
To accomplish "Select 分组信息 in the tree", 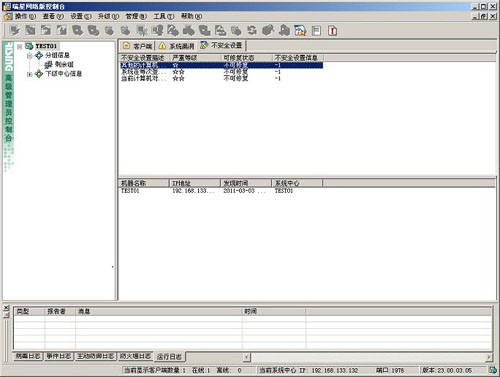I will [x=57, y=55].
